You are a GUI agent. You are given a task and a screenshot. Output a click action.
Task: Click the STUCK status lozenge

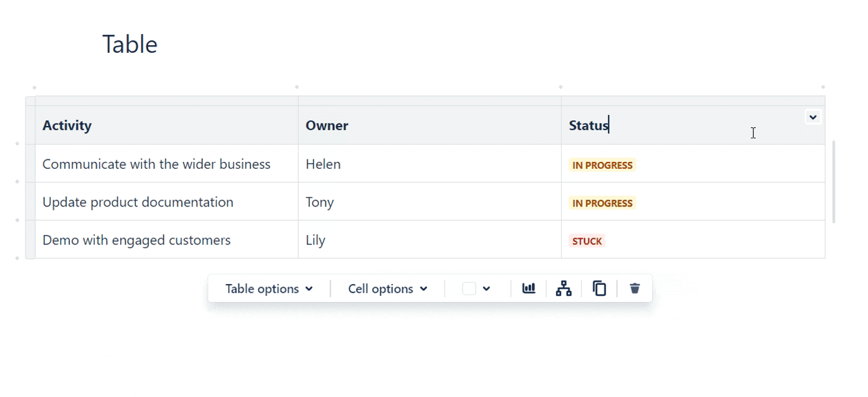[x=587, y=241]
